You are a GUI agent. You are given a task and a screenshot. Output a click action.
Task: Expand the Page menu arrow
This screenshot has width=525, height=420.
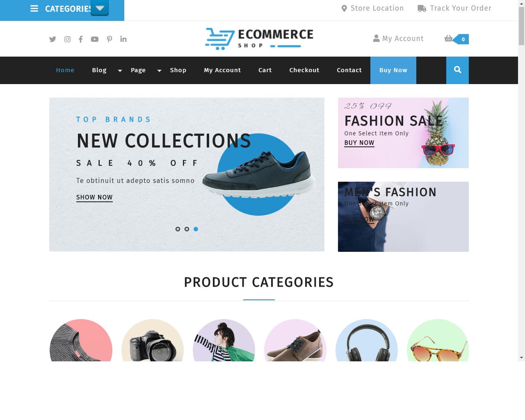tap(159, 71)
